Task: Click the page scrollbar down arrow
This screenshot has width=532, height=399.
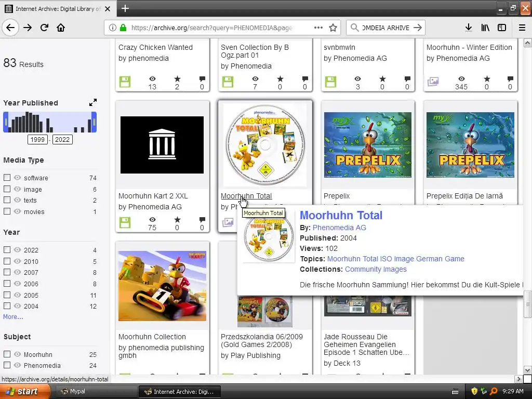Action: pyautogui.click(x=527, y=370)
